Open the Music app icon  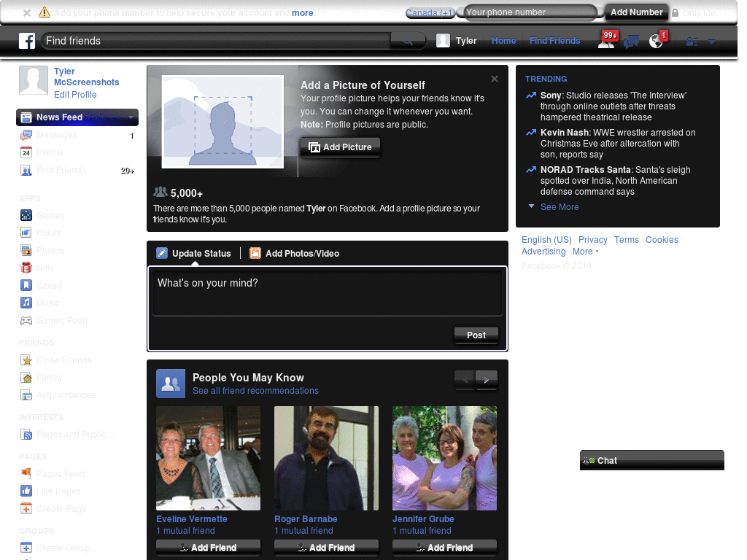pos(26,303)
